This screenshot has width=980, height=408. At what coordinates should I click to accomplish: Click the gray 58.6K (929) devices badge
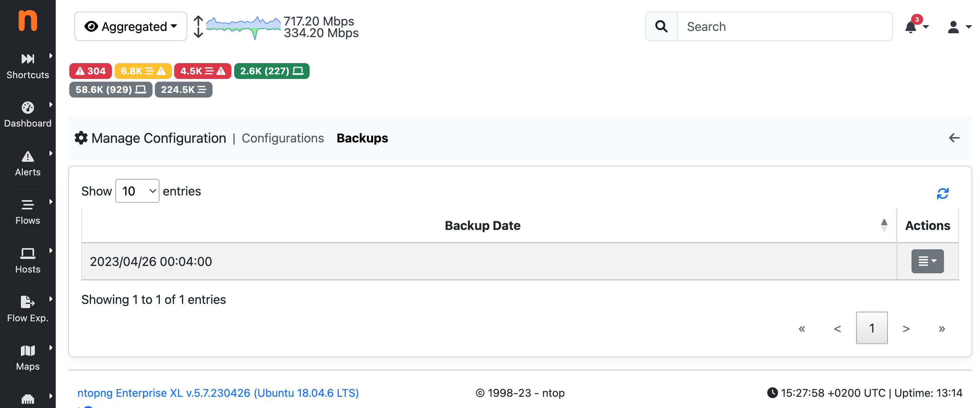click(111, 89)
